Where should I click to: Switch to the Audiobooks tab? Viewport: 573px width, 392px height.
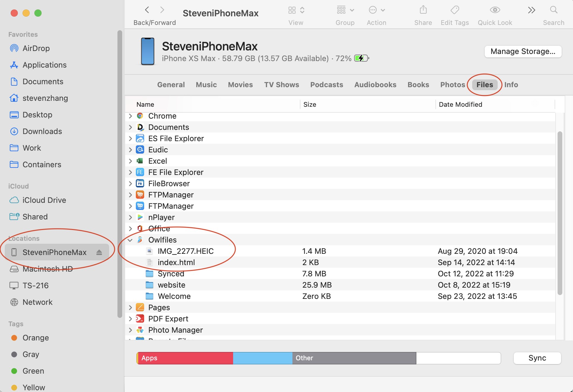tap(375, 85)
